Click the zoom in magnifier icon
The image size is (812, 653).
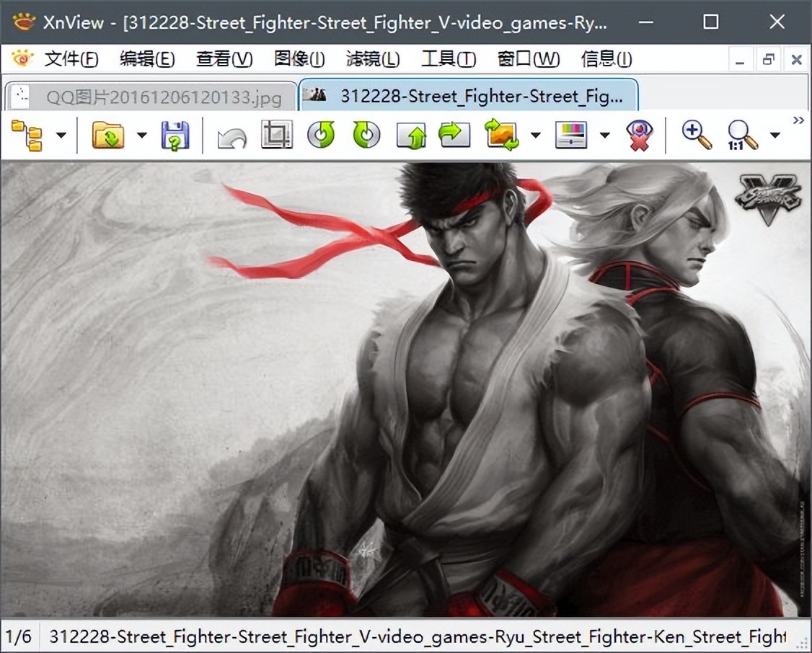(x=697, y=135)
